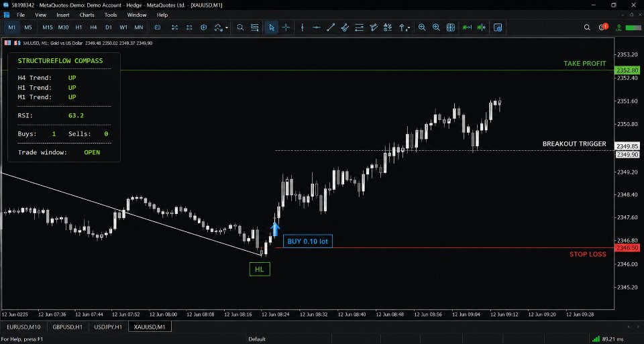The height and width of the screenshot is (344, 644).
Task: Open the File menu
Action: coord(21,15)
